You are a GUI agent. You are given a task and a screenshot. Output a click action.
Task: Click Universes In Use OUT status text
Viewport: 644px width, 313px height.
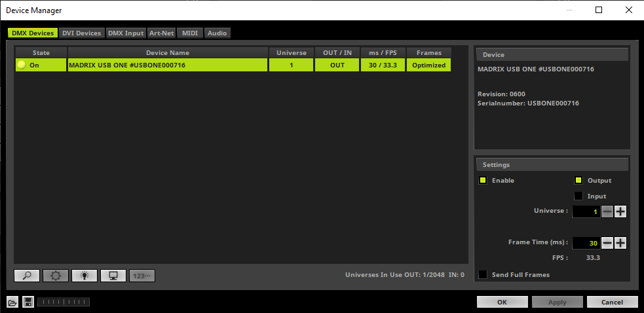click(405, 275)
